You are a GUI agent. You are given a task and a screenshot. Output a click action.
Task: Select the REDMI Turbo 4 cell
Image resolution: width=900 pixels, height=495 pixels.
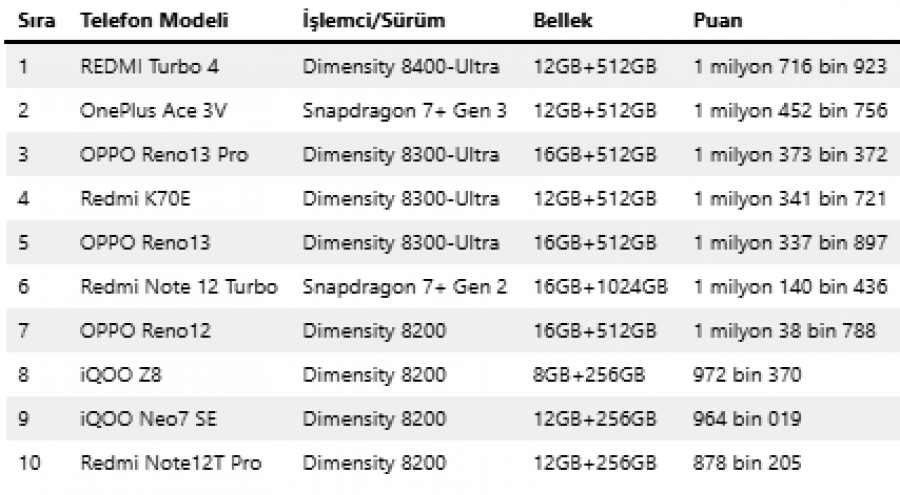(149, 67)
